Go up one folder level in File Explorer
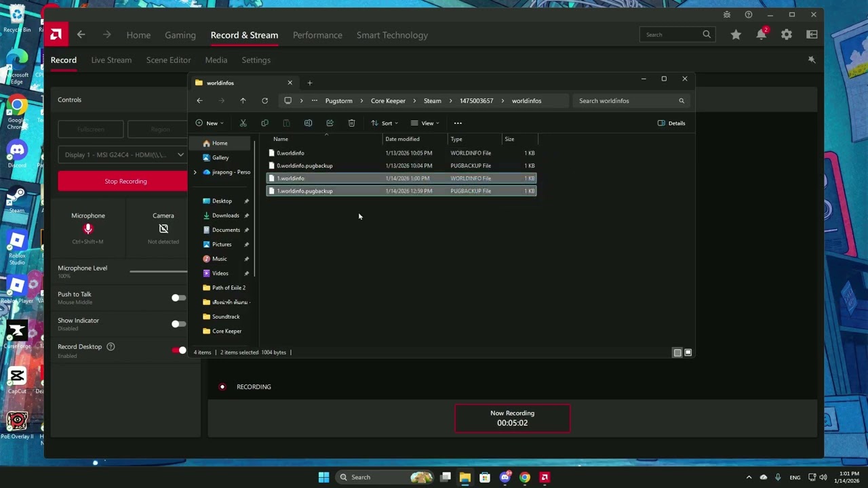 (243, 101)
